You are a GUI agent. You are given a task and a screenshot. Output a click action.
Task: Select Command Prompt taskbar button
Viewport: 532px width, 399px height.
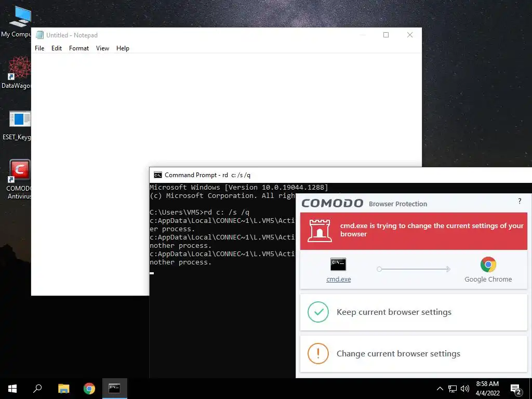coord(115,389)
